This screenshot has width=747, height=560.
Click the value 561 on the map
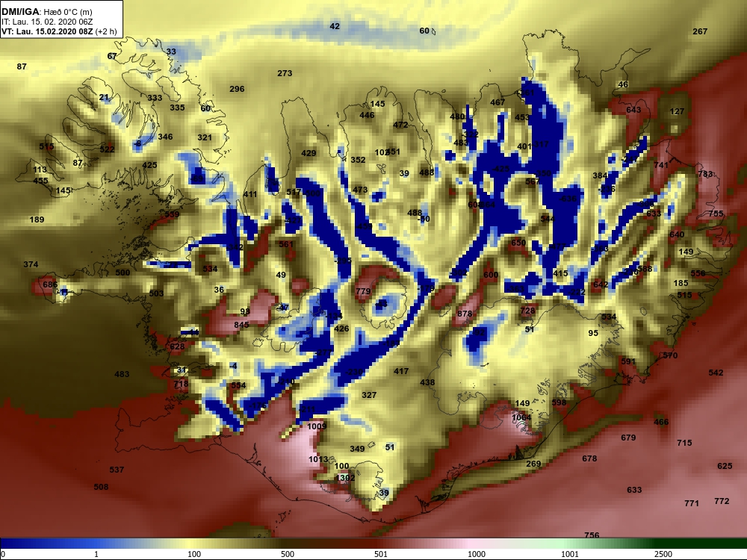[x=286, y=244]
